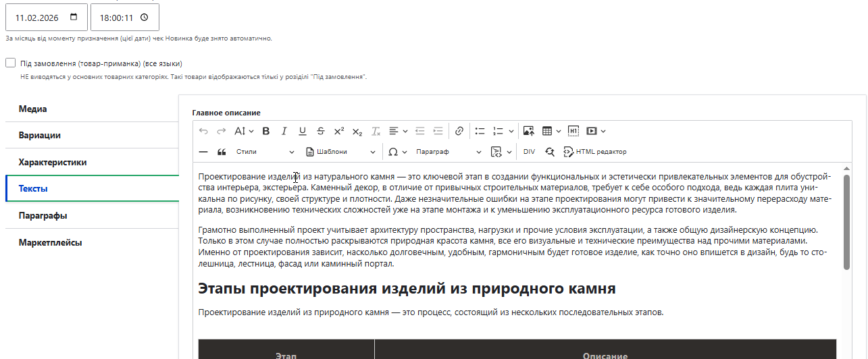
Task: Open the HTML редактор
Action: tap(594, 152)
